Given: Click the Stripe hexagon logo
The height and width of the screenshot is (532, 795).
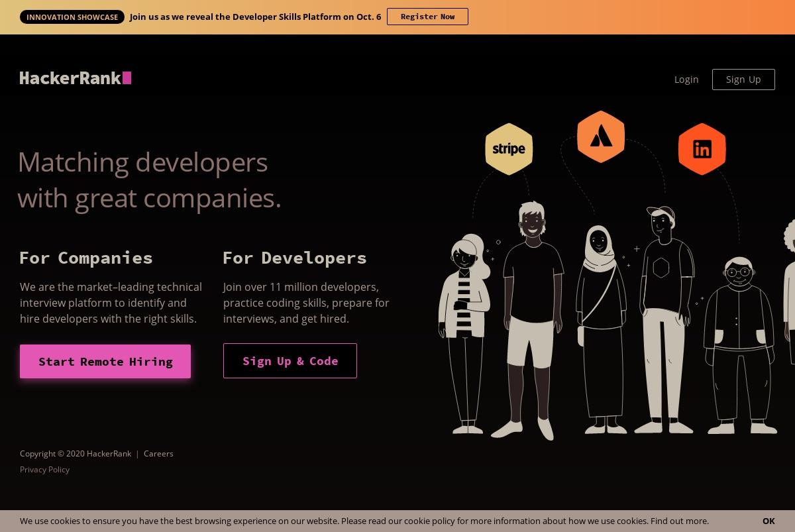Looking at the screenshot, I should coord(509,149).
